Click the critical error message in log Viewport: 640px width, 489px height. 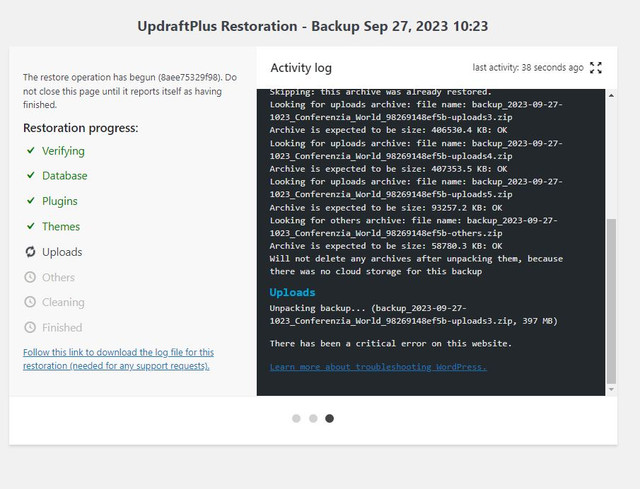pos(390,343)
